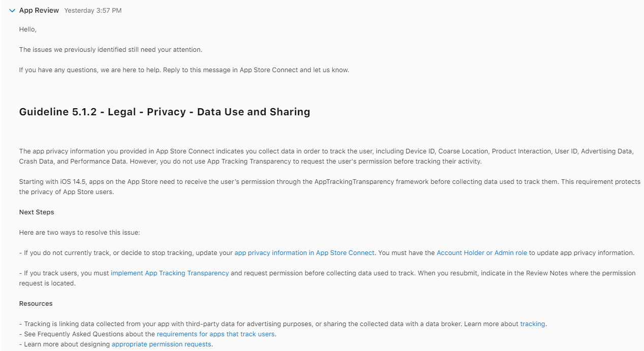Image resolution: width=644 pixels, height=351 pixels.
Task: Click the Next Steps heading
Action: pos(37,212)
